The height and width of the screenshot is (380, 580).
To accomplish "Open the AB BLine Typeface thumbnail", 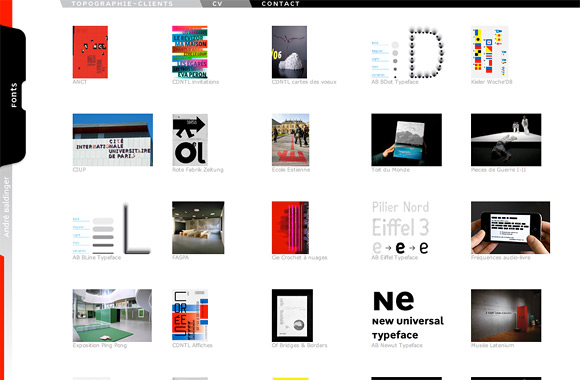I will click(x=112, y=228).
